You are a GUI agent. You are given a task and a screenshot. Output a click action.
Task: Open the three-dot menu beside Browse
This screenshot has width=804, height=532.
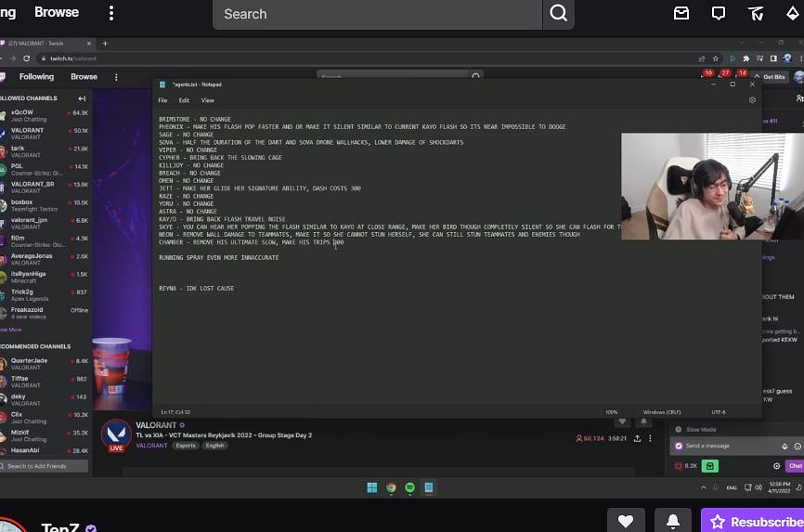(111, 13)
